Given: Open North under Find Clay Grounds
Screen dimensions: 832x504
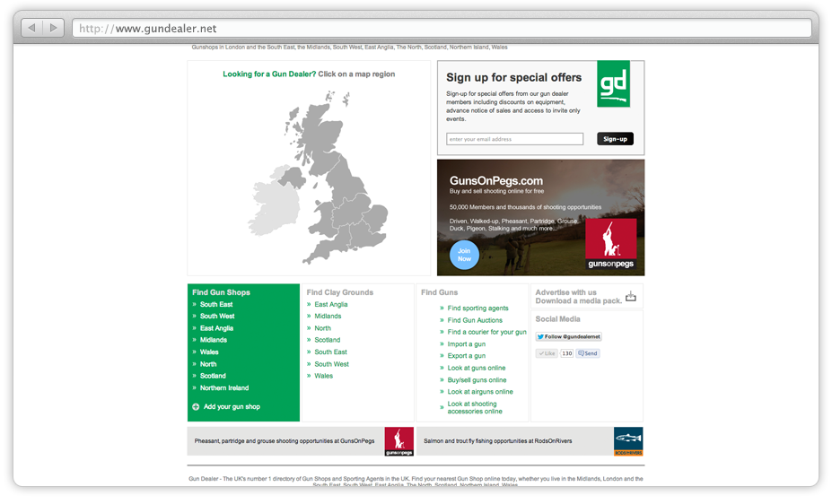Looking at the screenshot, I should (322, 328).
